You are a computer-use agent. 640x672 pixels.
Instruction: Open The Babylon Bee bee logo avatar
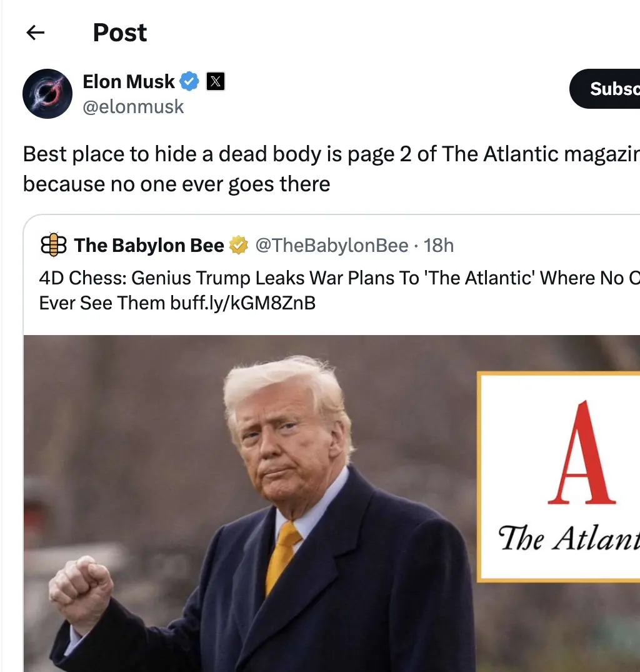pyautogui.click(x=54, y=244)
